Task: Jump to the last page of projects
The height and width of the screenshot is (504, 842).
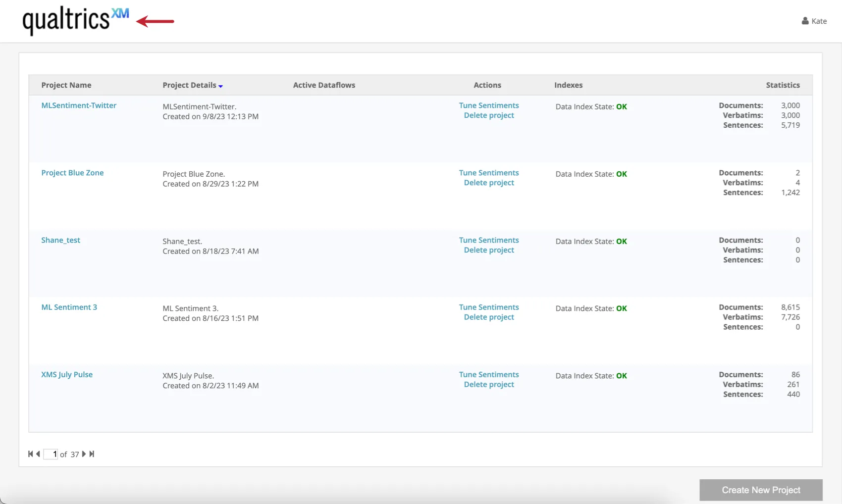Action: click(x=92, y=454)
